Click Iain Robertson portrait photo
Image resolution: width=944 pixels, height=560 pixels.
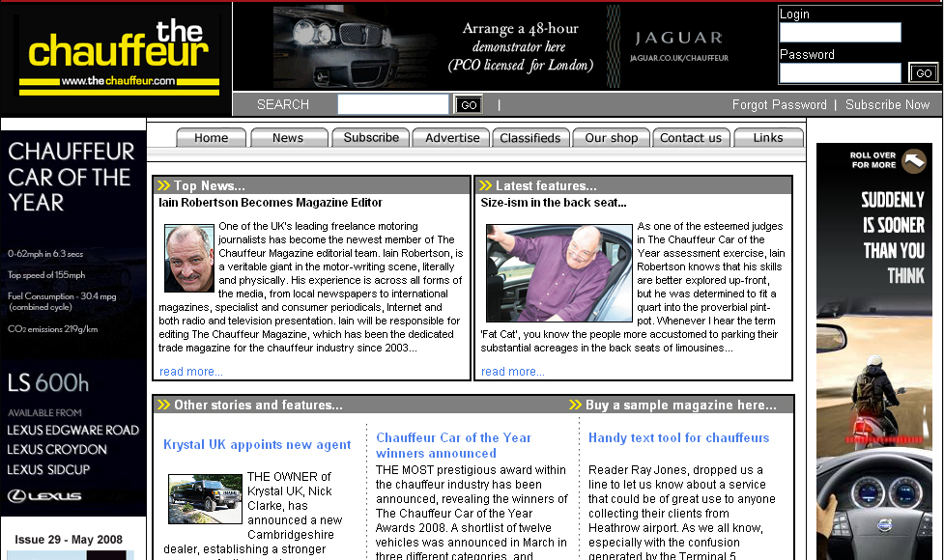click(x=189, y=259)
